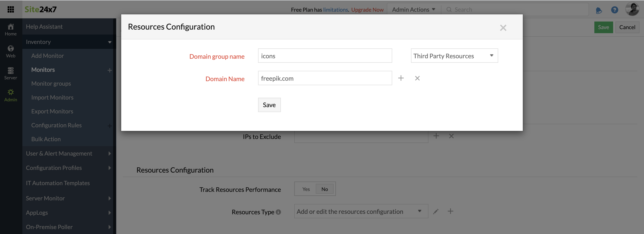644x234 pixels.
Task: Open Monitor groups in sidebar
Action: point(51,83)
